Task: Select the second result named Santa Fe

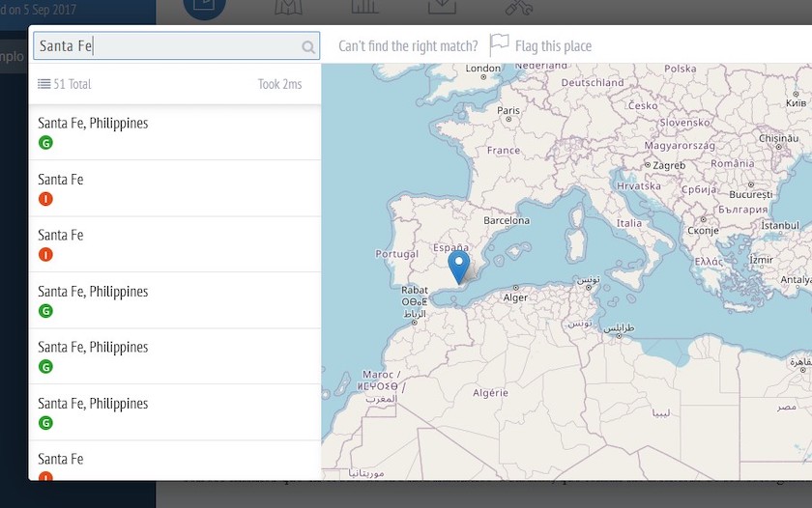Action: [x=61, y=180]
